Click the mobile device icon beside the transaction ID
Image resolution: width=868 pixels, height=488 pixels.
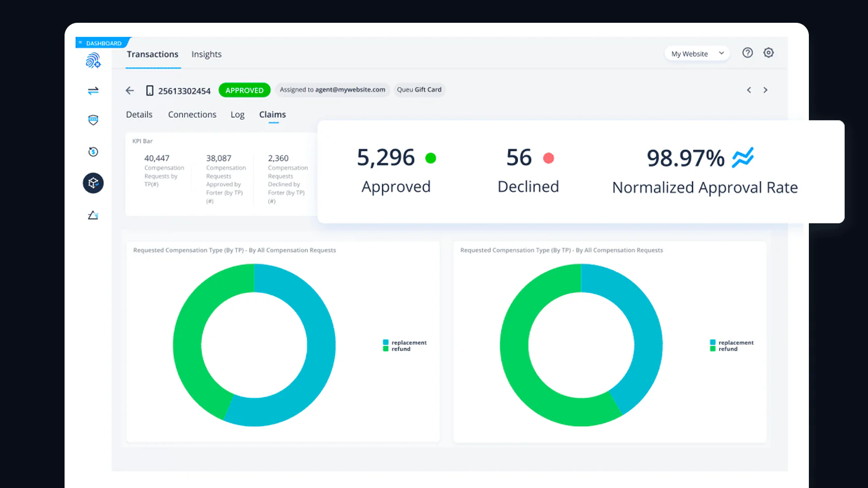[x=150, y=91]
